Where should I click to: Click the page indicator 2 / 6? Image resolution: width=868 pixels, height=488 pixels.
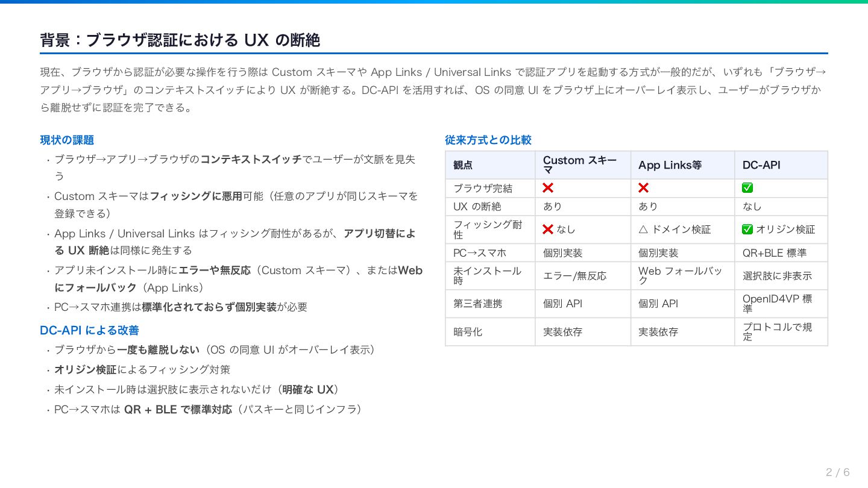tap(838, 472)
